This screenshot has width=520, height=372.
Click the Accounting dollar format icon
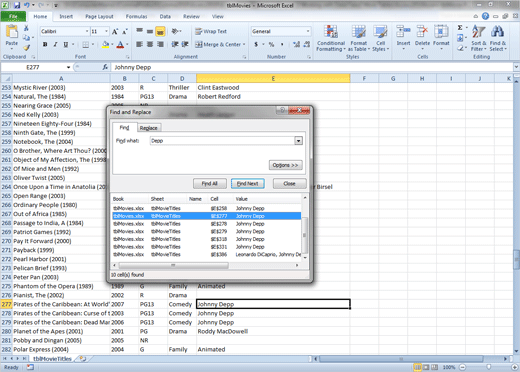[x=256, y=44]
